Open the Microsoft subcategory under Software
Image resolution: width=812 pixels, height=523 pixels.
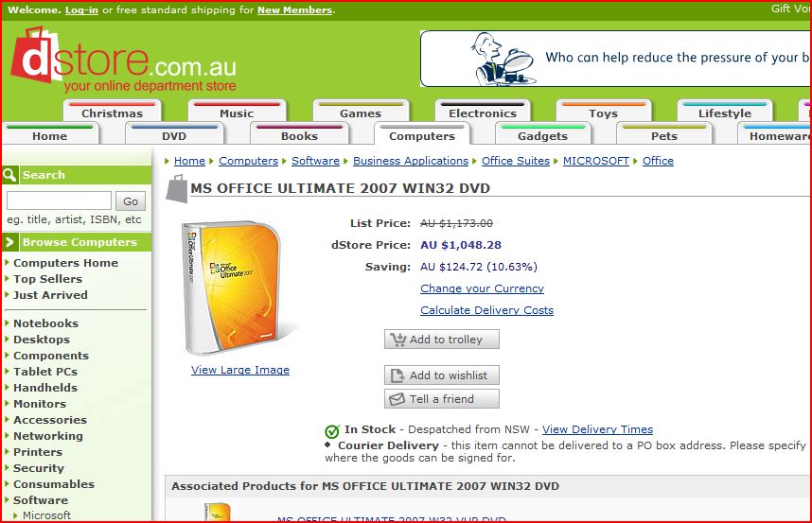(46, 515)
